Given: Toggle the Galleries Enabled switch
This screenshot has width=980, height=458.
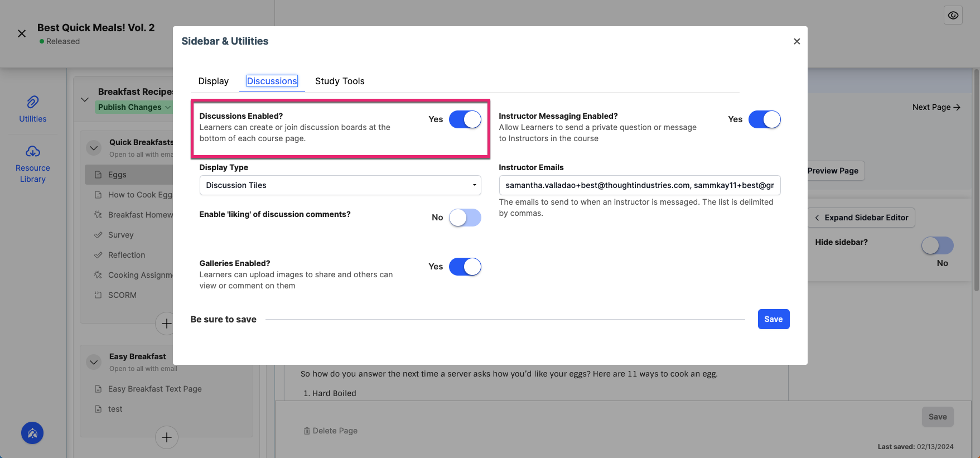Looking at the screenshot, I should point(465,267).
